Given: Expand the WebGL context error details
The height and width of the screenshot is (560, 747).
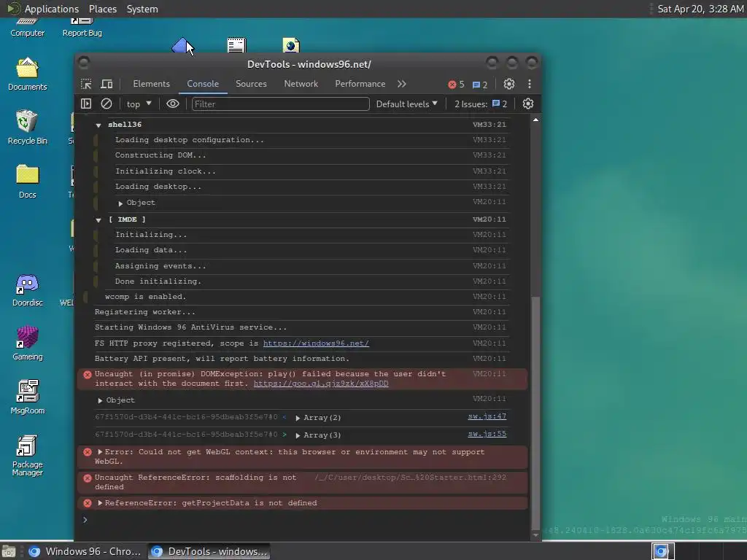Looking at the screenshot, I should 100,452.
